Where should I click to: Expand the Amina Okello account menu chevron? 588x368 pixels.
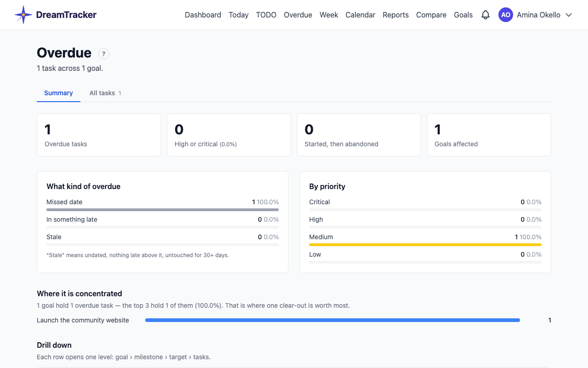[x=569, y=15]
